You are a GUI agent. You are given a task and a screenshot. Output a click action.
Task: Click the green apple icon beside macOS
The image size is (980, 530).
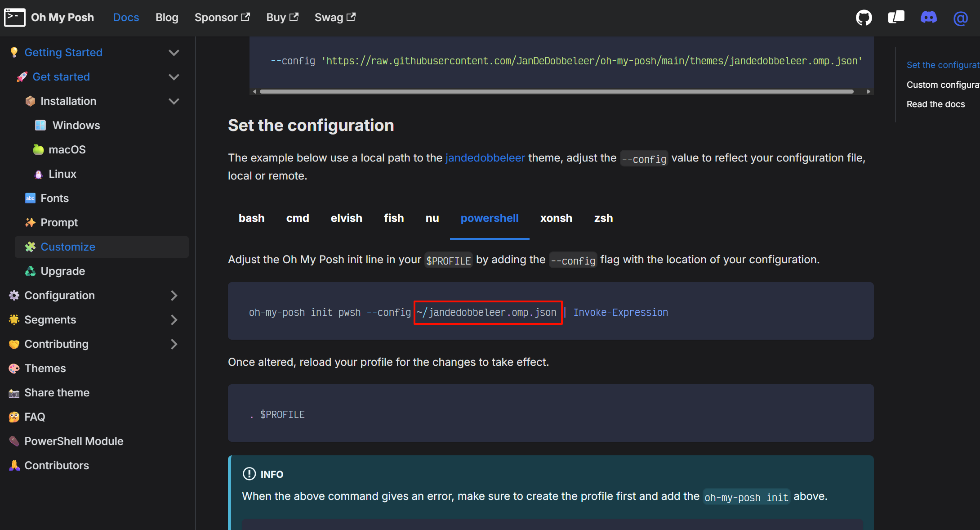[x=38, y=150]
